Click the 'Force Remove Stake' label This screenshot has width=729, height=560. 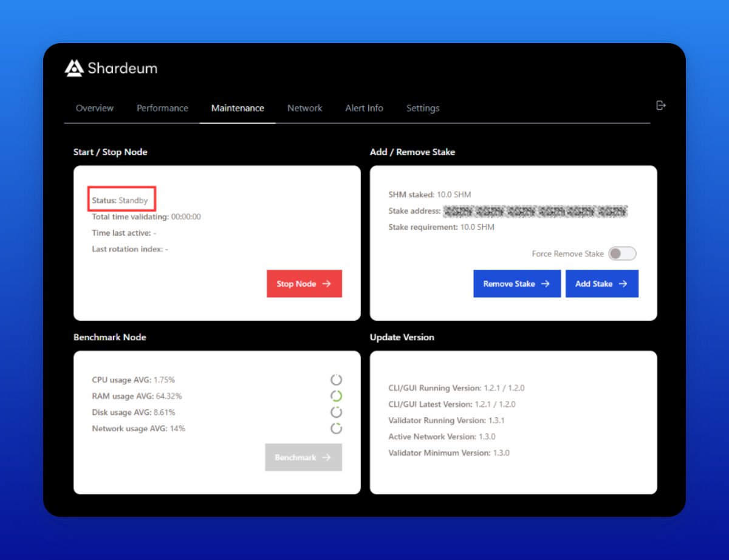click(568, 254)
